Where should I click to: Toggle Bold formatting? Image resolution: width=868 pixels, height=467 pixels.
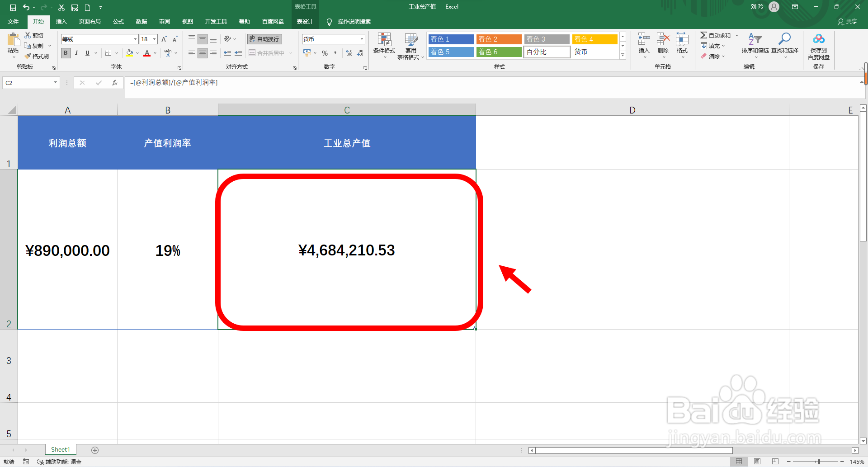(66, 53)
